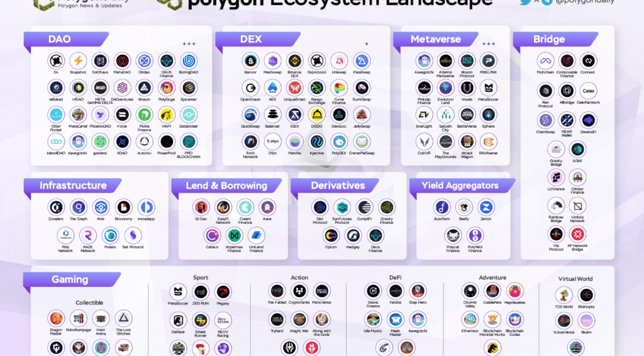Click the BoringDAO logo
644x356 pixels.
[189, 61]
